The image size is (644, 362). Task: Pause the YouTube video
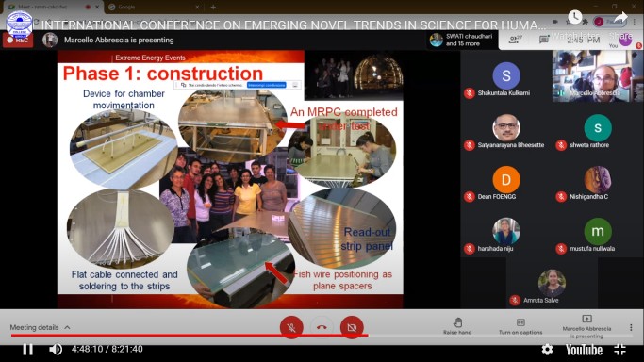click(27, 350)
